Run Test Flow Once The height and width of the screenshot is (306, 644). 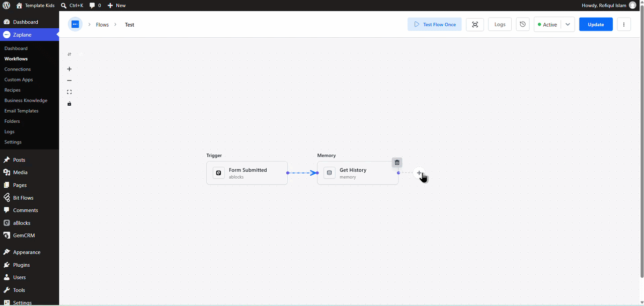tap(434, 24)
